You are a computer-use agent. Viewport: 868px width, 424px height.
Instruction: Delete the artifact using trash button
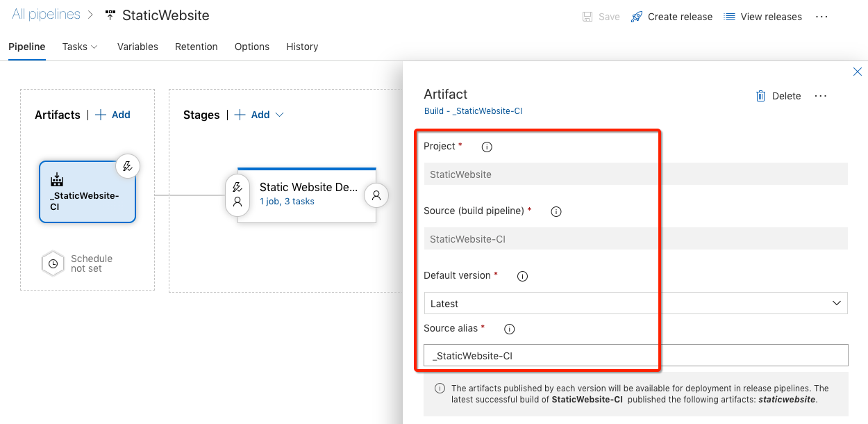point(778,96)
